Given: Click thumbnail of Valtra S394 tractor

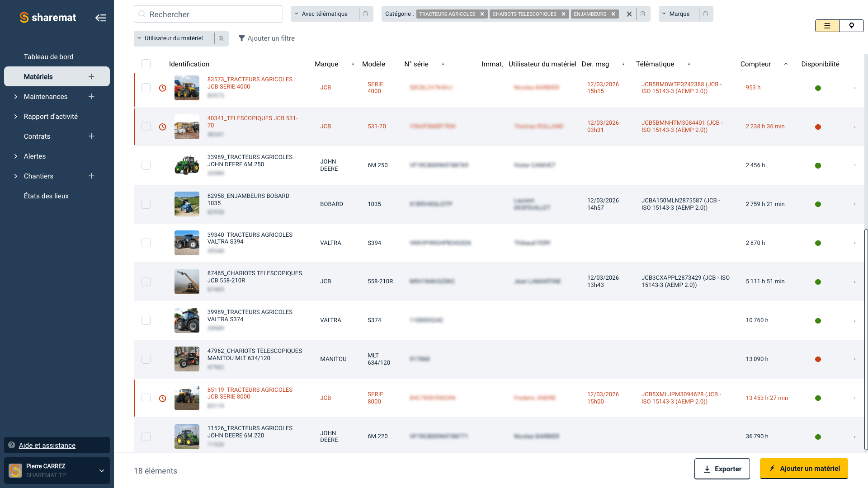Looking at the screenshot, I should tap(187, 243).
